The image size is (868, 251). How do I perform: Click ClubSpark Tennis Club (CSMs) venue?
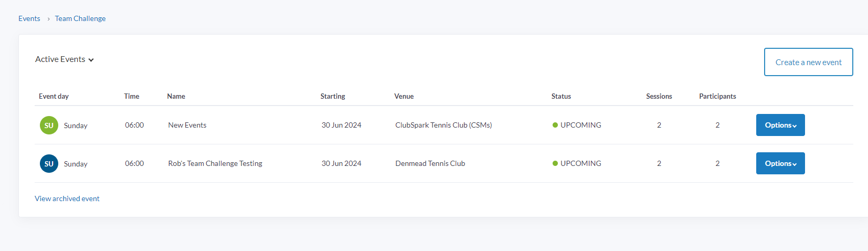(x=443, y=125)
